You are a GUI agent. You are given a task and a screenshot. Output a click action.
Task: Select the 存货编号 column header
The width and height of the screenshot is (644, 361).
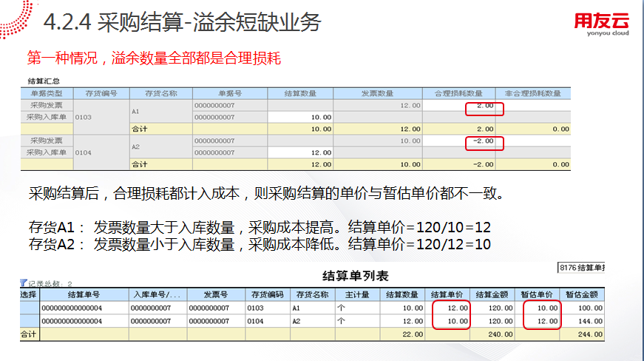click(x=101, y=93)
